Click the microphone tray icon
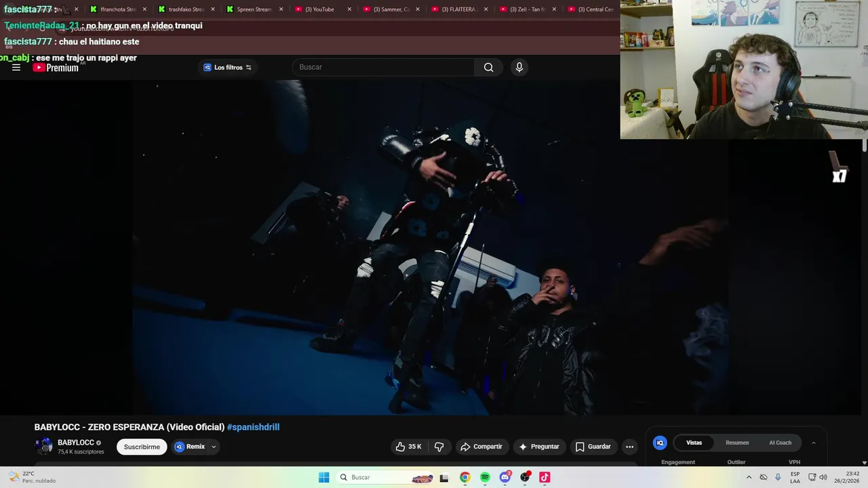 778,477
